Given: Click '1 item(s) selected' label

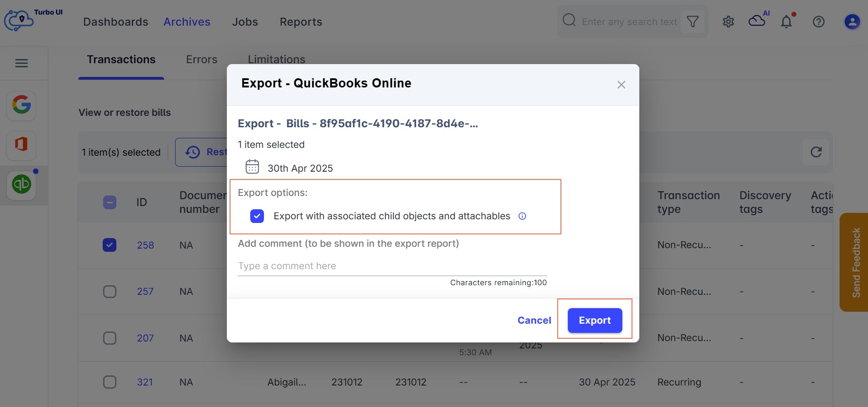Looking at the screenshot, I should (x=121, y=152).
